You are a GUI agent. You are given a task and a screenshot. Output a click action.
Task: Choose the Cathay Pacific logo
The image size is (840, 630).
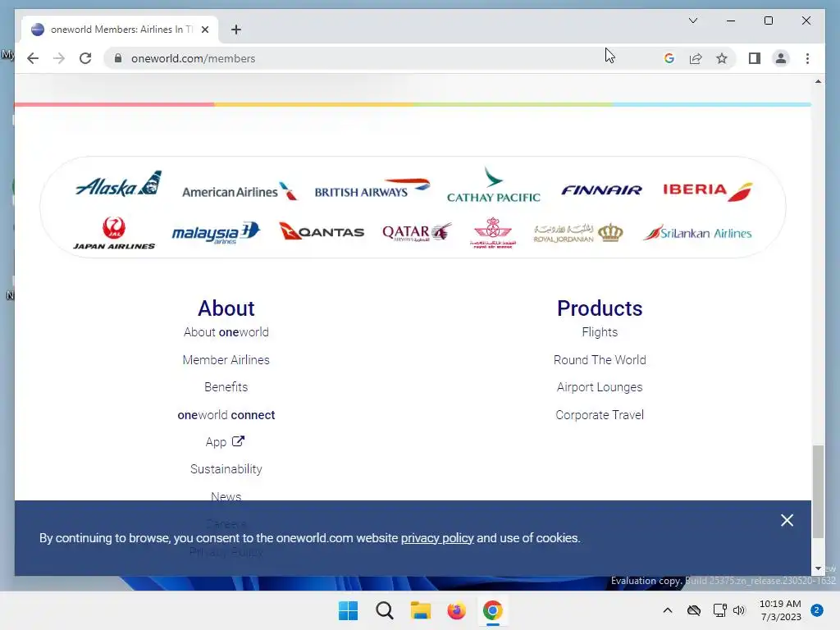tap(493, 185)
